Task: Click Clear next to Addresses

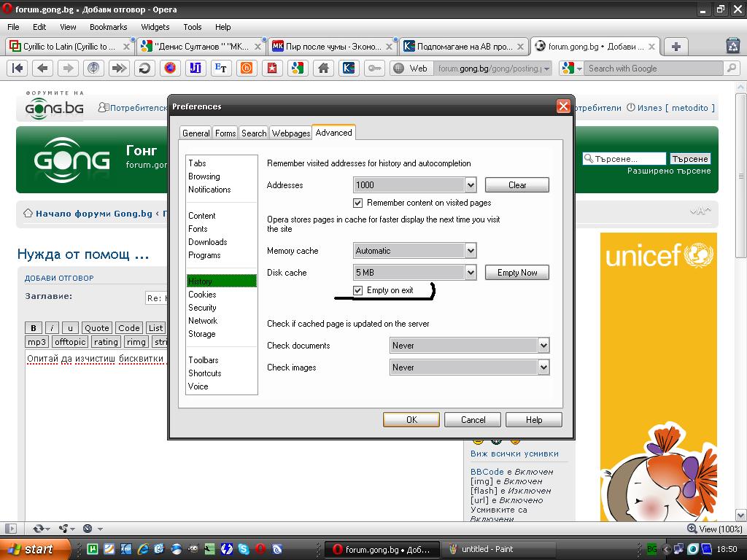Action: 517,184
